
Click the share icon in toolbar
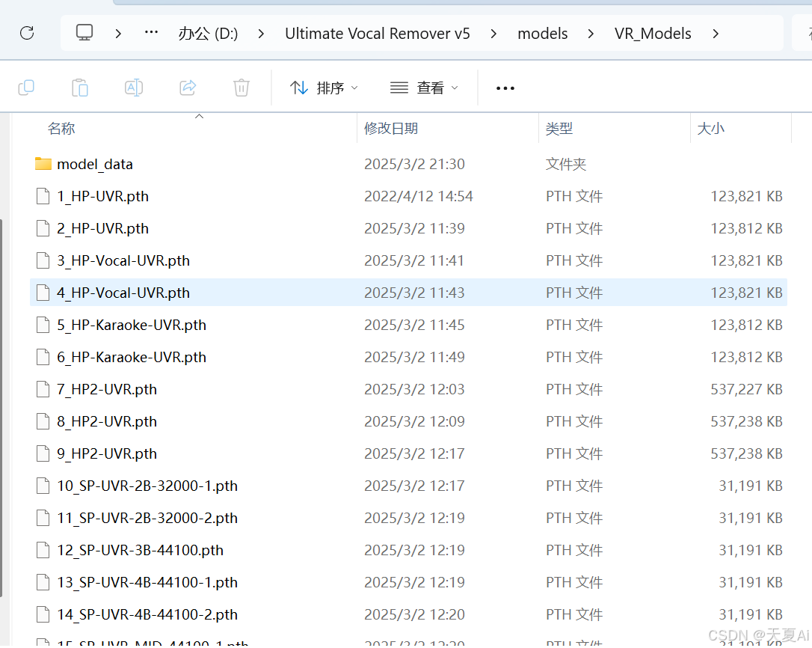coord(188,88)
